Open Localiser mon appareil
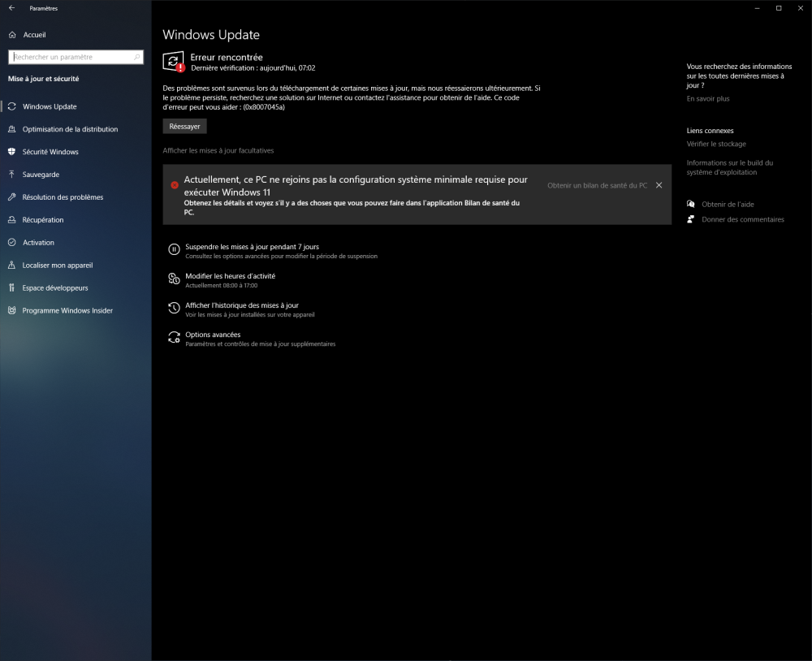Image resolution: width=812 pixels, height=661 pixels. [58, 266]
